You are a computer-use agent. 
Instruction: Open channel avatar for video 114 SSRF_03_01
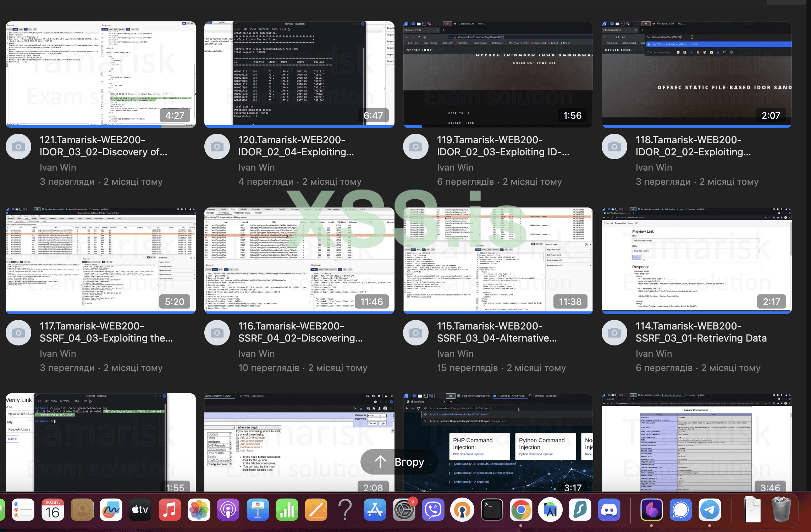pyautogui.click(x=614, y=333)
